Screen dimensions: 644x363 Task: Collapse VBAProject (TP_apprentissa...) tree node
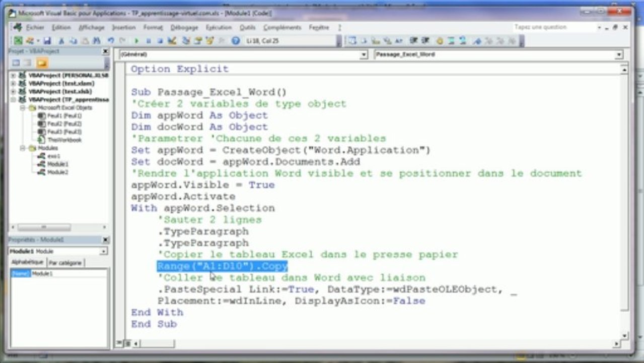point(13,99)
